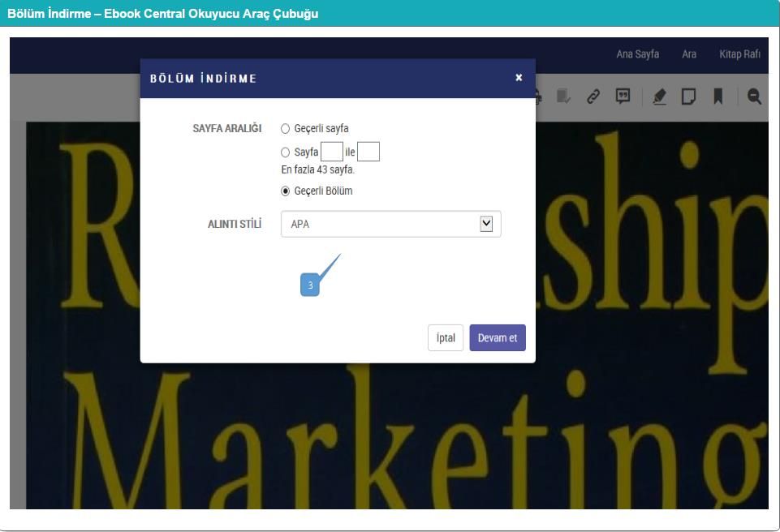The width and height of the screenshot is (780, 532).
Task: Click the starting page number field
Action: click(x=332, y=152)
